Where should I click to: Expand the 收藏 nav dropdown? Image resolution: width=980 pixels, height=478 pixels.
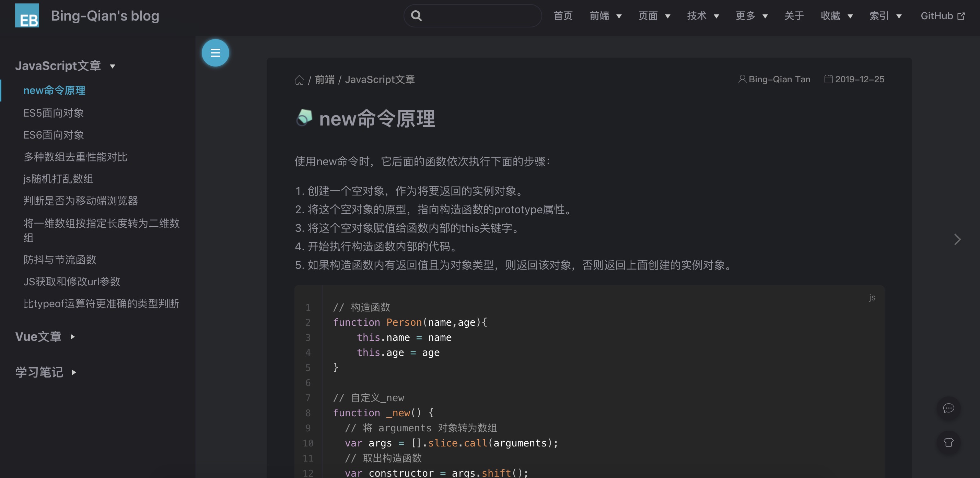837,15
